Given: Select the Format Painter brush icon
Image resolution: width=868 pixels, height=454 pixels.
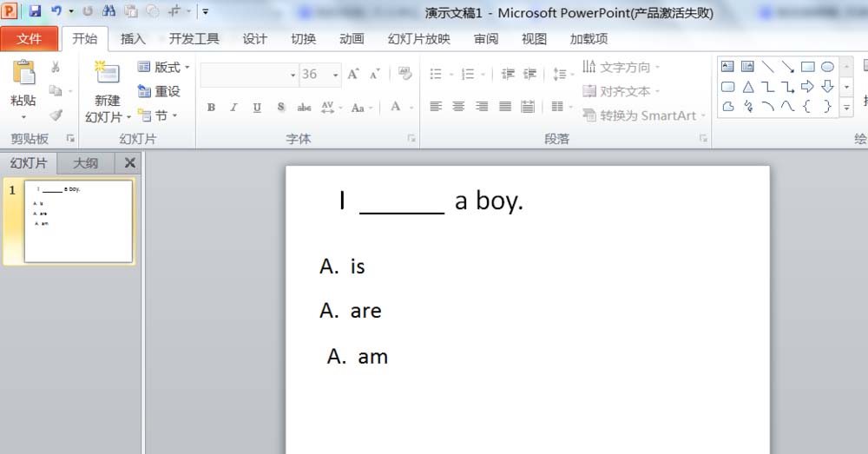Looking at the screenshot, I should (56, 115).
